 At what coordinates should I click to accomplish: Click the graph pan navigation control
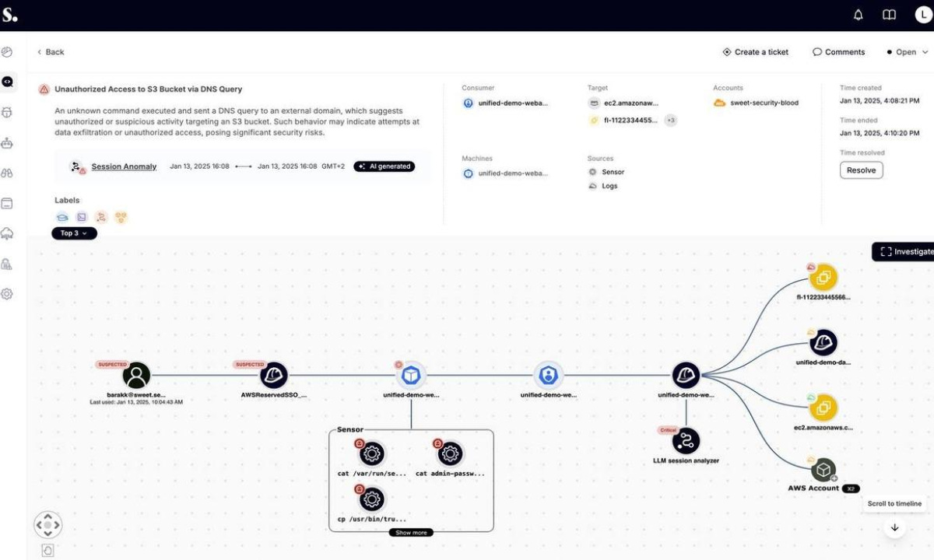[47, 525]
